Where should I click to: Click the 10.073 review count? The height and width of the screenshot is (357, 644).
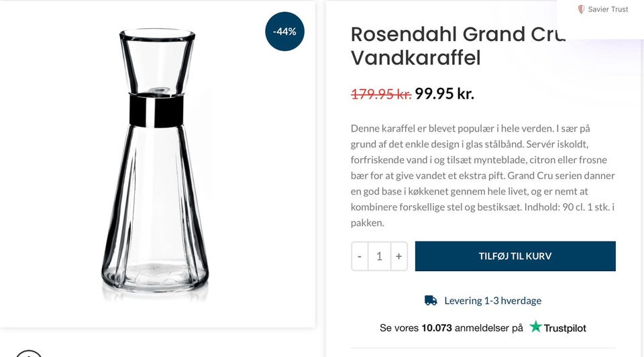pyautogui.click(x=436, y=328)
